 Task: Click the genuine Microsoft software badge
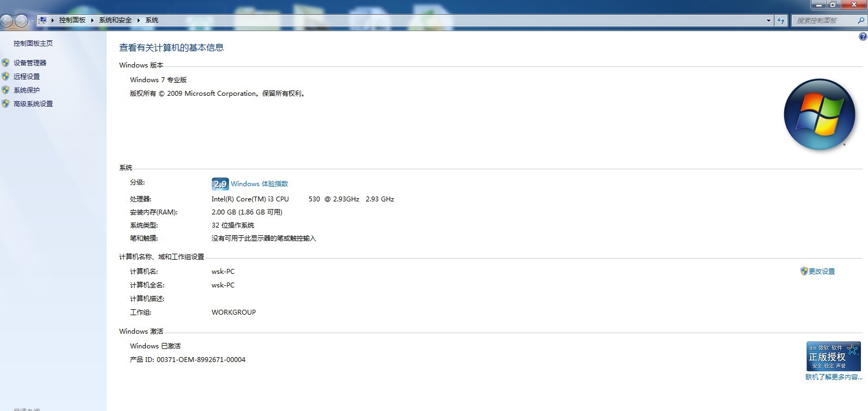coord(833,356)
